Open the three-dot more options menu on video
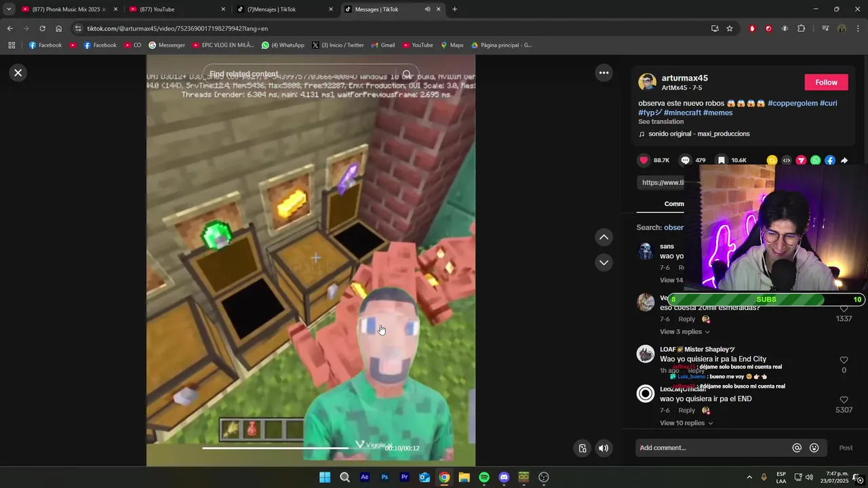 coord(604,73)
